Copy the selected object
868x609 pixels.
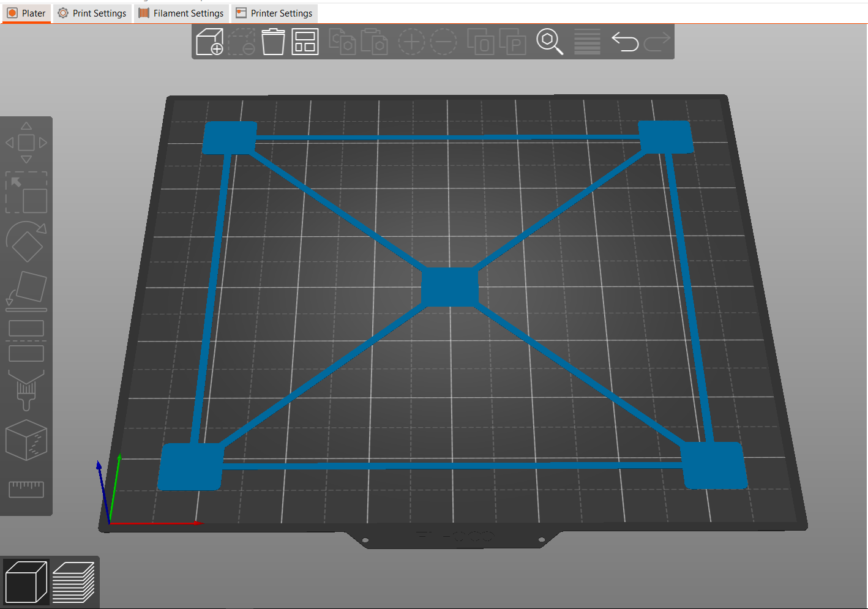(342, 42)
